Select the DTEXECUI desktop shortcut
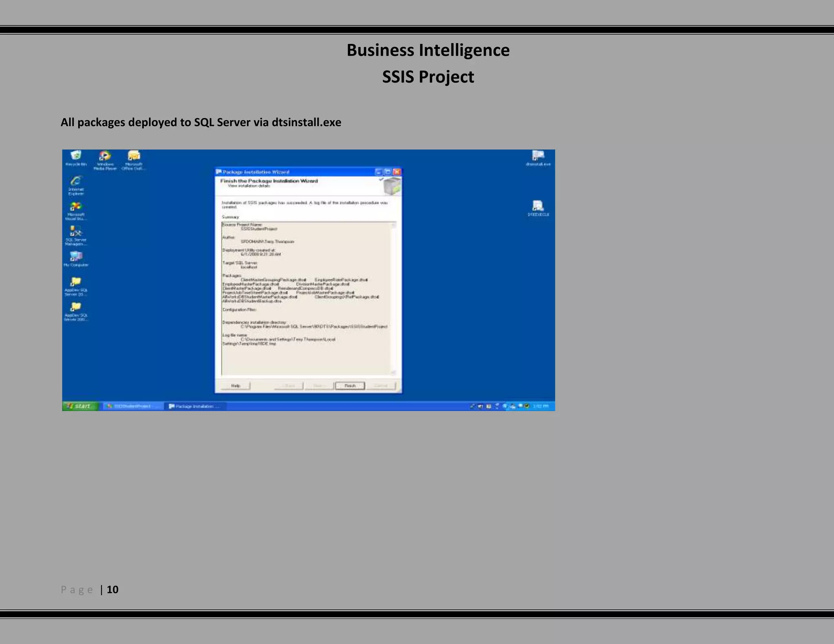The width and height of the screenshot is (834, 644). click(538, 206)
